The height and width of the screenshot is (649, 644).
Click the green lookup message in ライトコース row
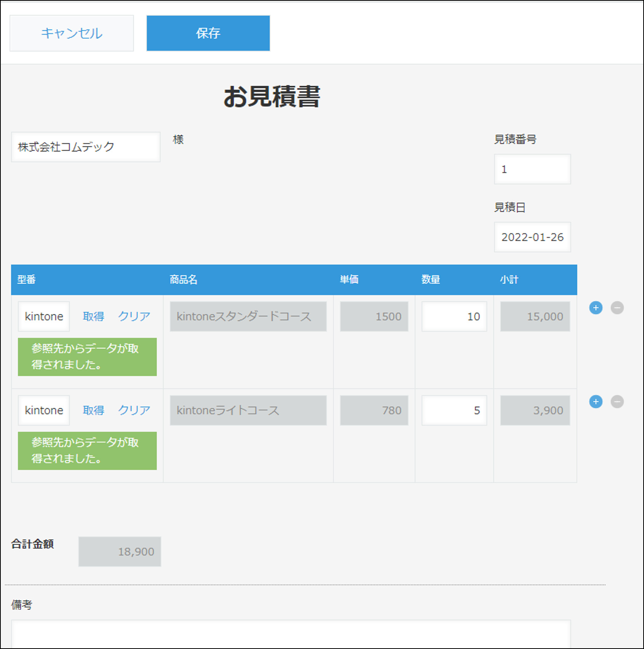pyautogui.click(x=87, y=450)
